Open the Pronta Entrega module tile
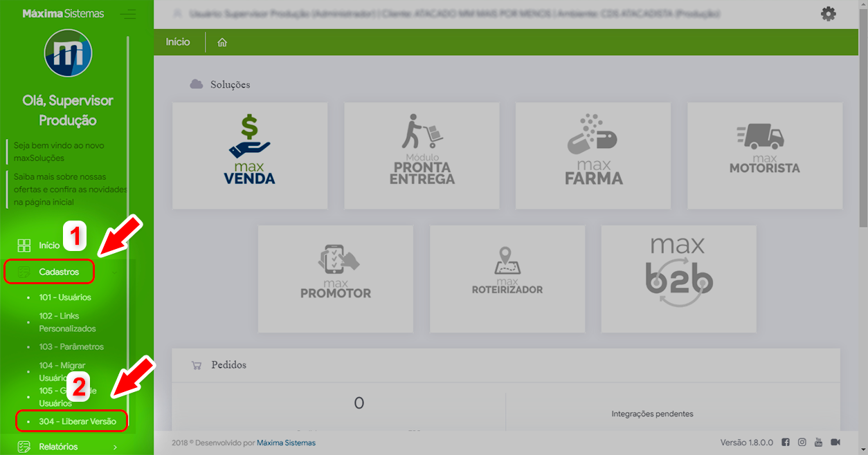Image resolution: width=868 pixels, height=455 pixels. pyautogui.click(x=422, y=156)
